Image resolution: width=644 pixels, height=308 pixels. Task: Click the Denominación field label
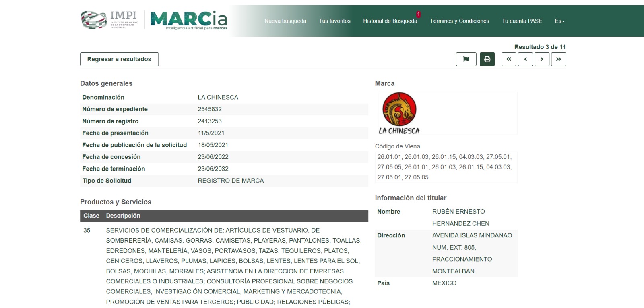tap(103, 97)
